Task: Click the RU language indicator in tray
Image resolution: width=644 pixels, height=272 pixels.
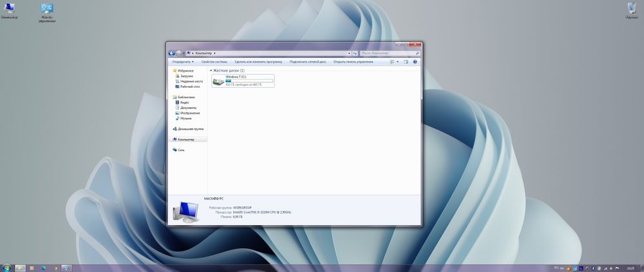Action: [556, 267]
